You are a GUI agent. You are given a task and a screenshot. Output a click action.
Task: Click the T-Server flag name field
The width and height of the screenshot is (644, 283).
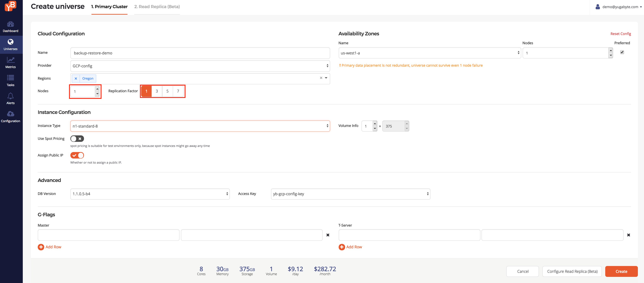pos(409,235)
